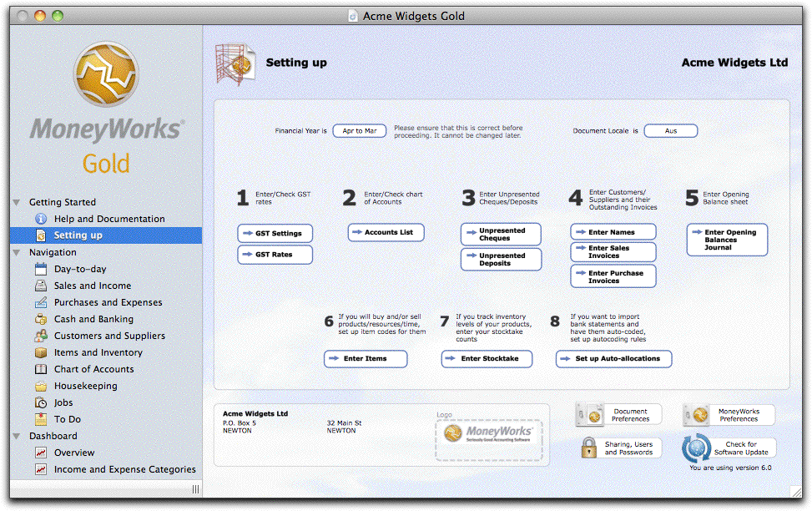Click the scaffolding Setting up header icon
The width and height of the screenshot is (812, 511).
[x=235, y=64]
